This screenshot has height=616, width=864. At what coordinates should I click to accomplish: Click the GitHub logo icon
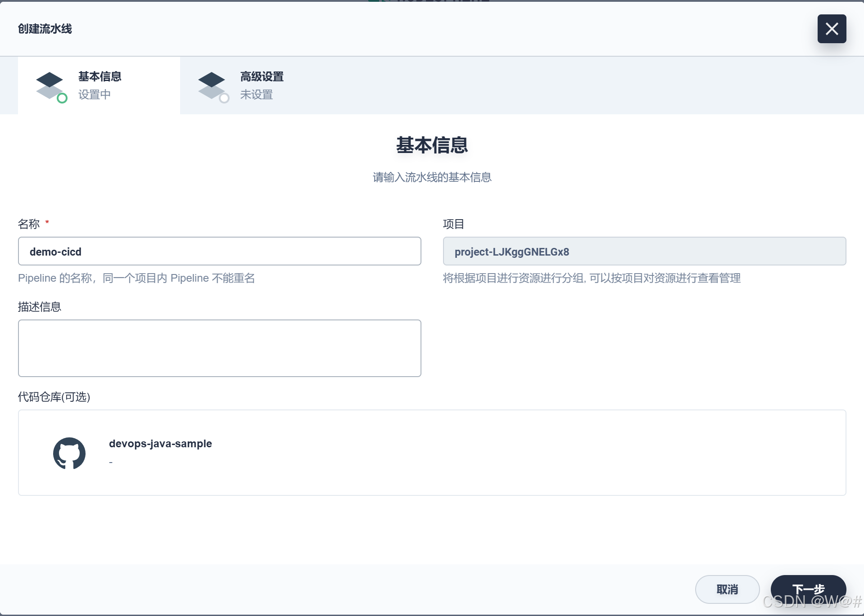click(69, 453)
